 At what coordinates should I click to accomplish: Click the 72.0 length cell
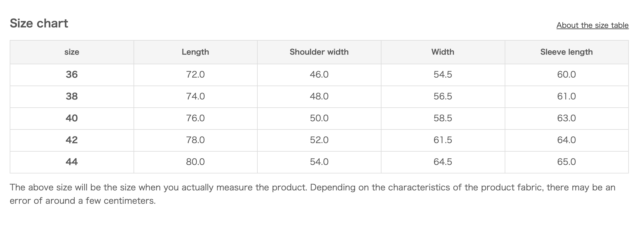pos(195,74)
